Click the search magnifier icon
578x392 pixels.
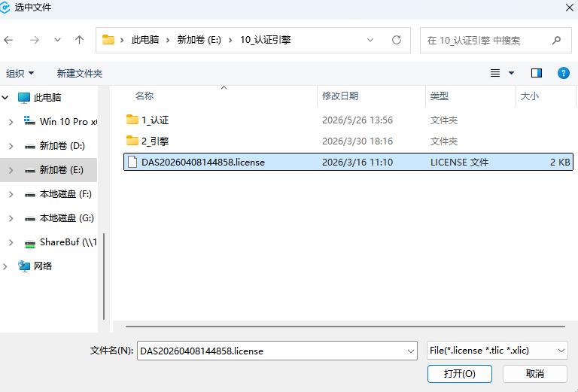[x=556, y=40]
